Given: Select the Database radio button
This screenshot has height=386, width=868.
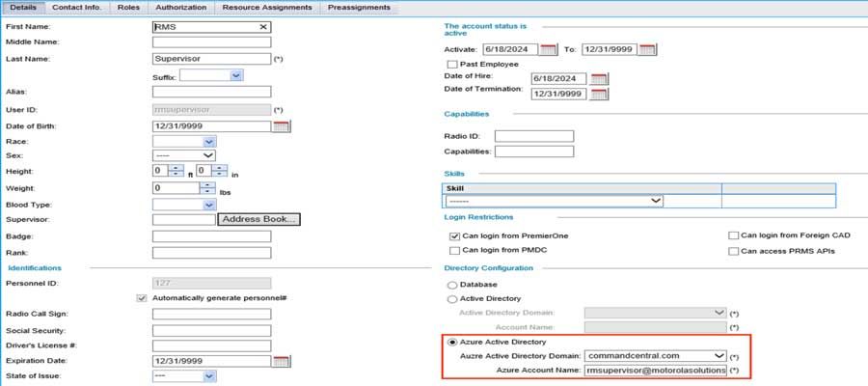Looking at the screenshot, I should click(451, 285).
